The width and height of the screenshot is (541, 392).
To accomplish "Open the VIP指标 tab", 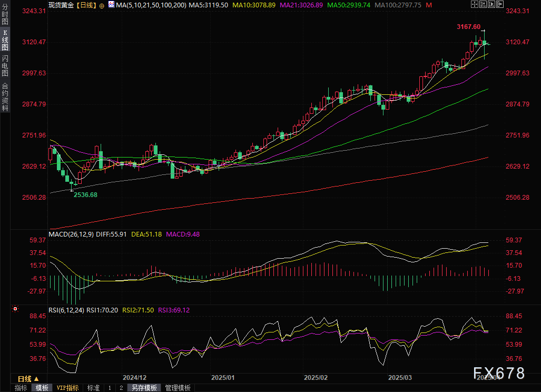I will [x=67, y=388].
